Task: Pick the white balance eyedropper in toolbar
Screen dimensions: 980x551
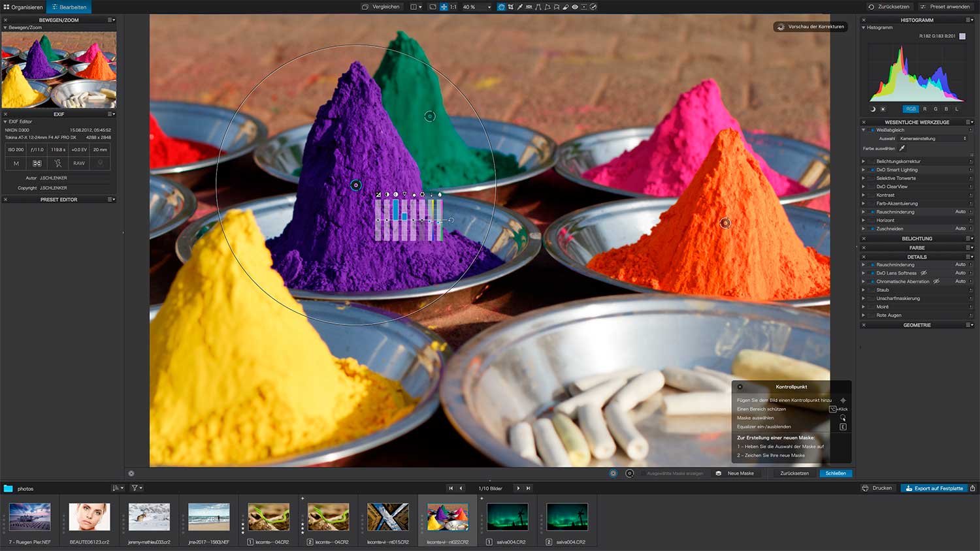Action: point(520,7)
